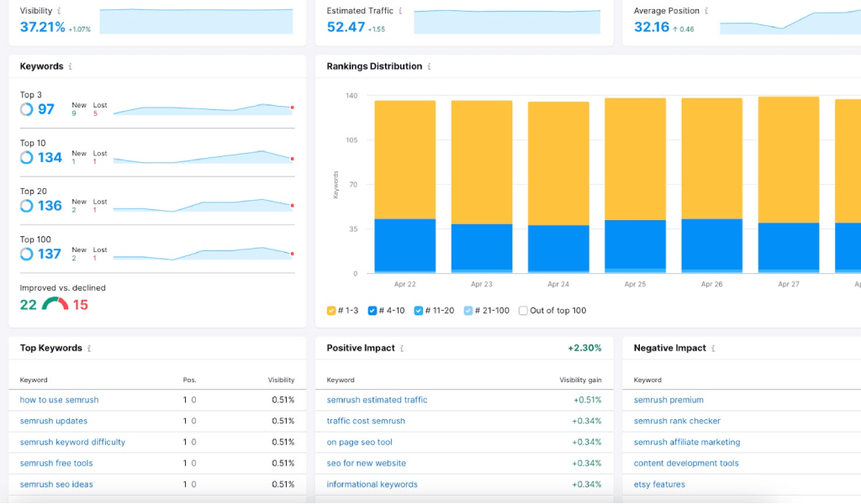Click the info icon beside Estimated Traffic

pos(400,11)
